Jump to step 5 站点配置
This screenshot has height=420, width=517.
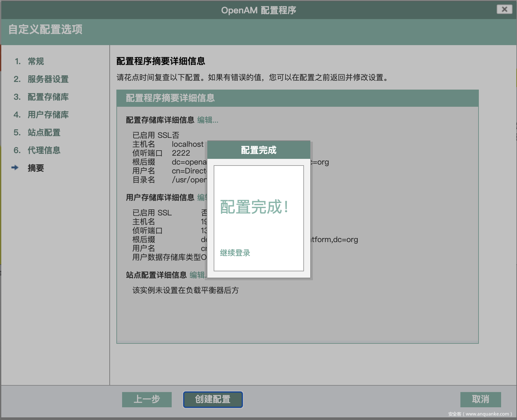pos(44,132)
